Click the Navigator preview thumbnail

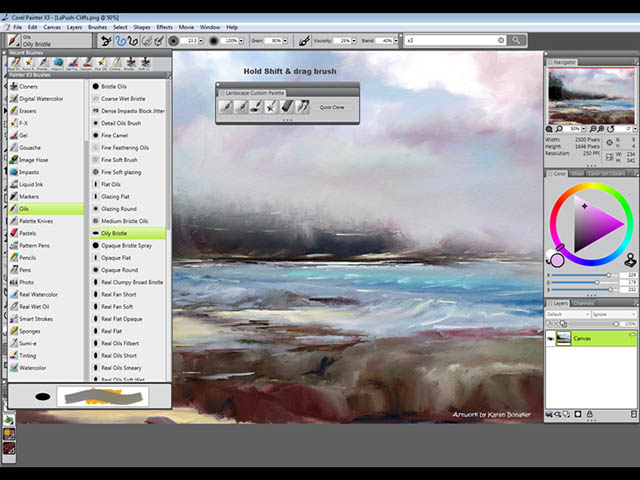(591, 96)
